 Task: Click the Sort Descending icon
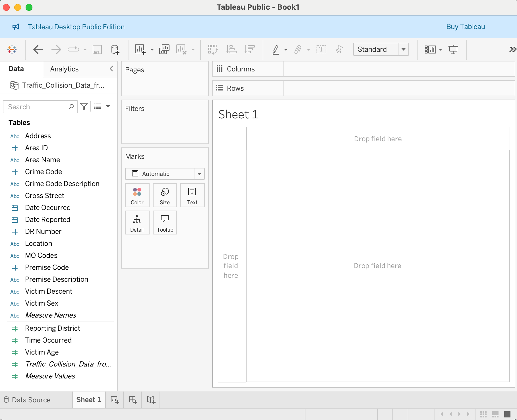tap(249, 50)
